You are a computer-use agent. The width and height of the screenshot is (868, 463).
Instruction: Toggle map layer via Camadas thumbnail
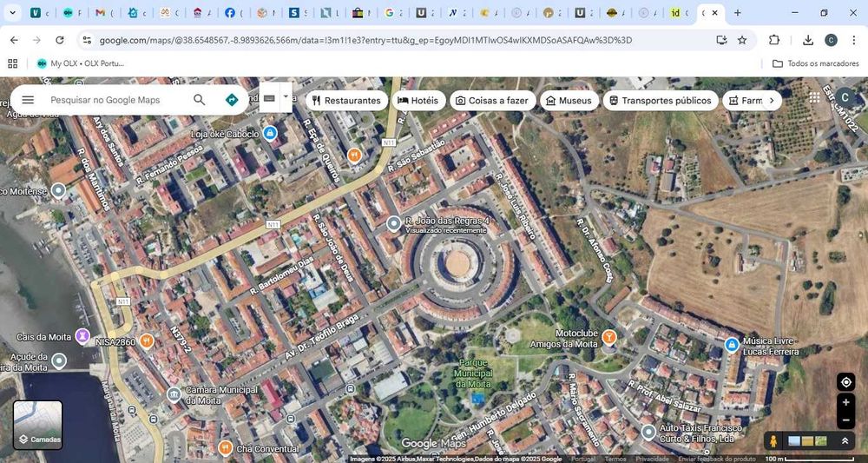38,424
